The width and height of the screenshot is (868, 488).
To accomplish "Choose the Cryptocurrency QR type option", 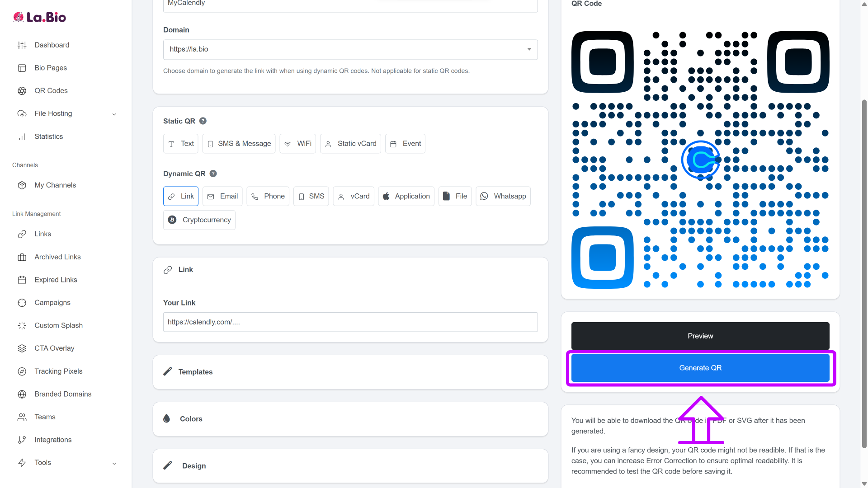I will (199, 220).
